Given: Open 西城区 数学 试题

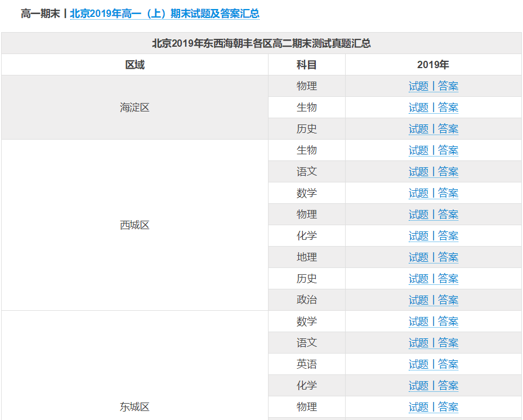Looking at the screenshot, I should coord(419,193).
